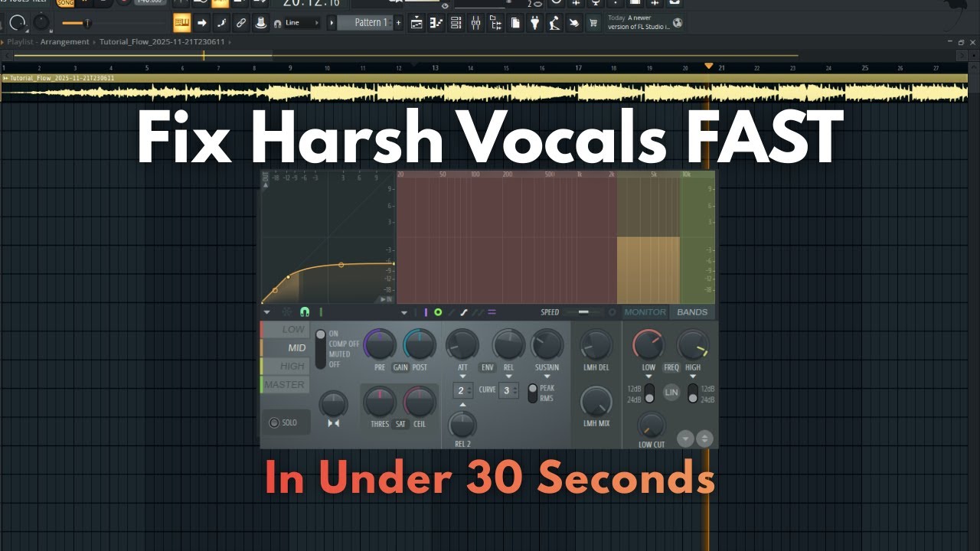980x551 pixels.
Task: Click the right-arrow countdown icon in toolbar
Action: click(202, 23)
